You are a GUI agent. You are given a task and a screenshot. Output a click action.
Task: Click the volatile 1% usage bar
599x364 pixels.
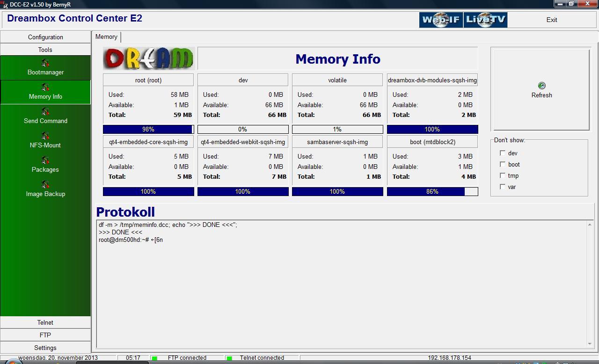337,129
